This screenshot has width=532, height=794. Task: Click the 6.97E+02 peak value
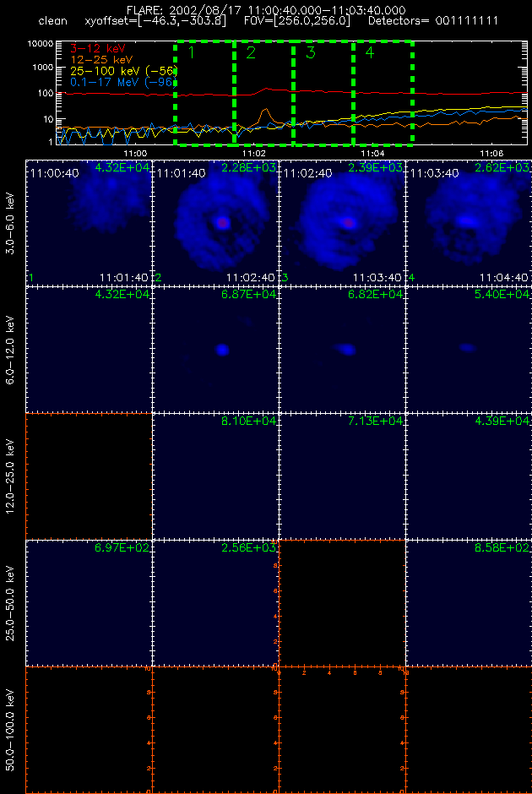click(122, 548)
